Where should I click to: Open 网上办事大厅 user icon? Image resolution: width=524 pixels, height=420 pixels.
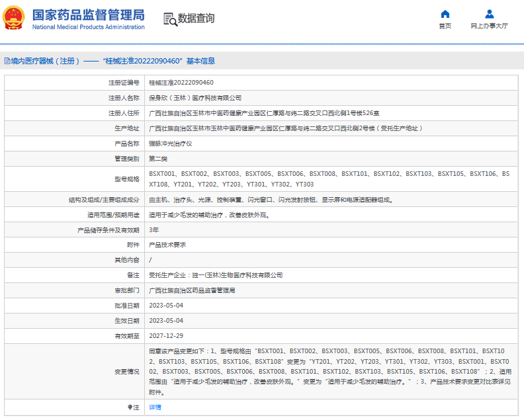489,14
